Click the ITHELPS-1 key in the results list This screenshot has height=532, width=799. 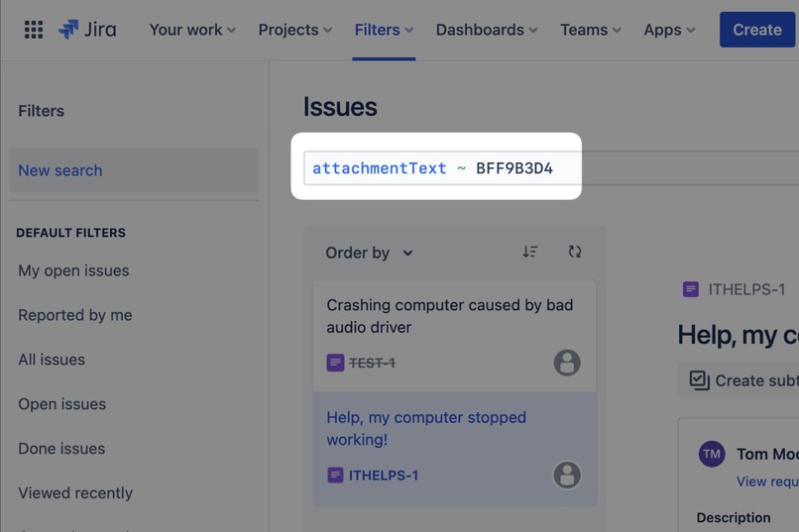click(x=384, y=476)
